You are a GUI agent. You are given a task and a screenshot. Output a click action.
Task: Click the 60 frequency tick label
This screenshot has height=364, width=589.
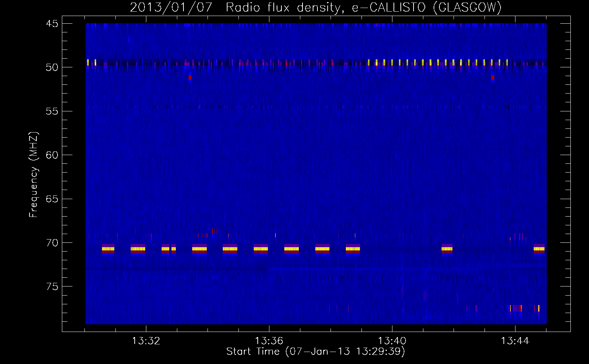pos(52,155)
